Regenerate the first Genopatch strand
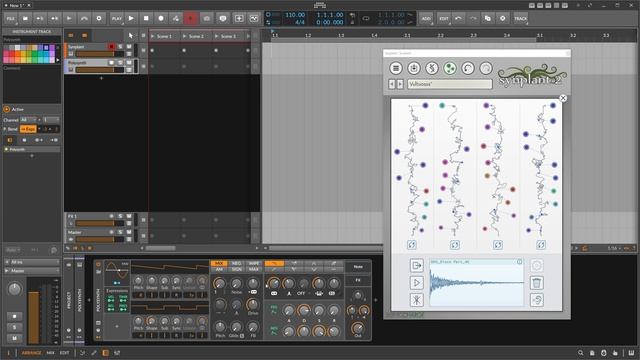Screen dimensions: 640x360 411,245
